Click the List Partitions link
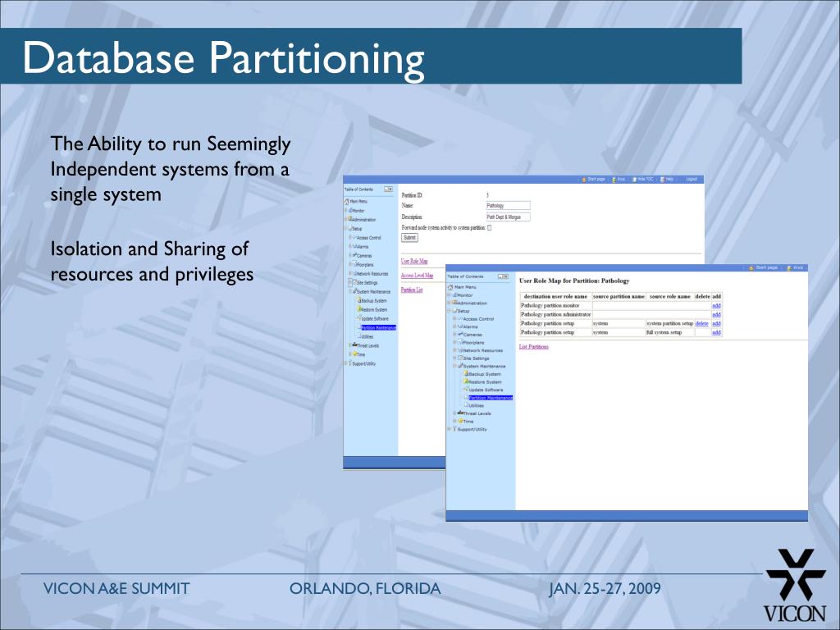Viewport: 840px width, 630px height. coord(533,347)
